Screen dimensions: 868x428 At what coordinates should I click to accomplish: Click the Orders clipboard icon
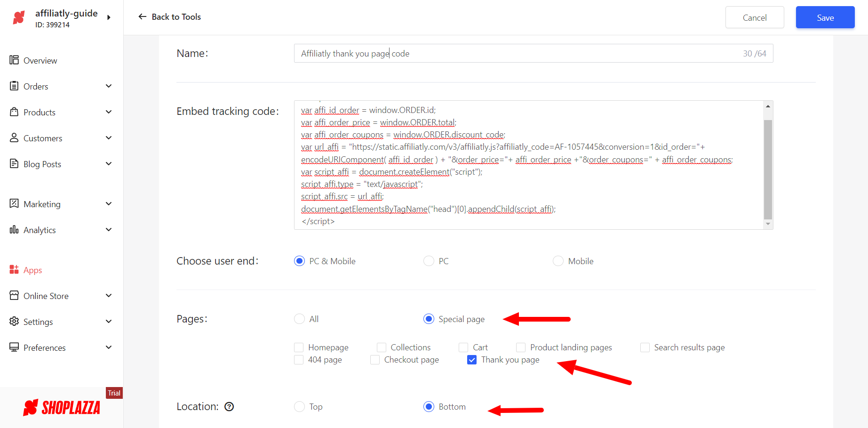pyautogui.click(x=14, y=86)
